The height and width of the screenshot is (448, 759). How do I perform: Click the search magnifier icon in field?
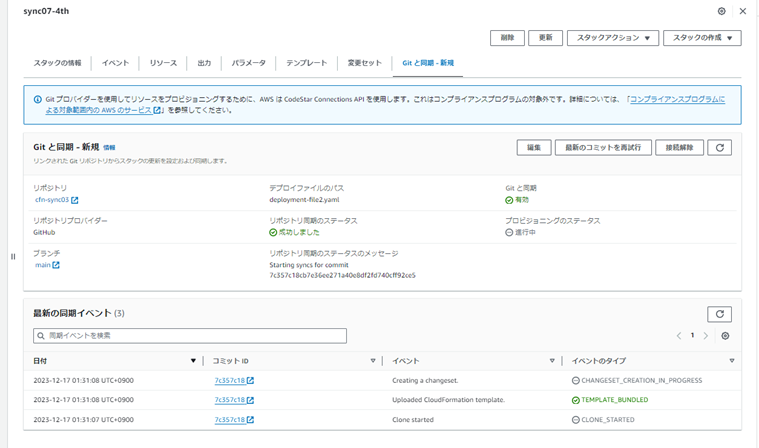(x=41, y=336)
